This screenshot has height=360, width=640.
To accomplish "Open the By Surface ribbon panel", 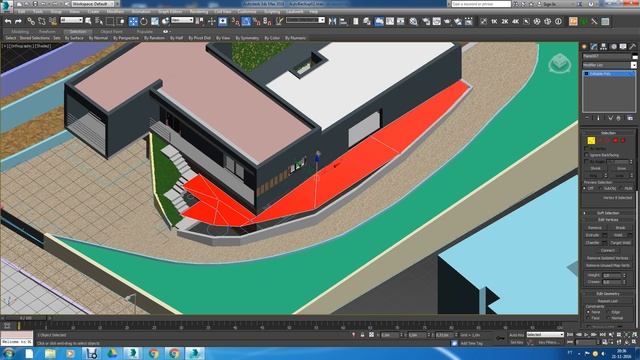I will [x=74, y=38].
